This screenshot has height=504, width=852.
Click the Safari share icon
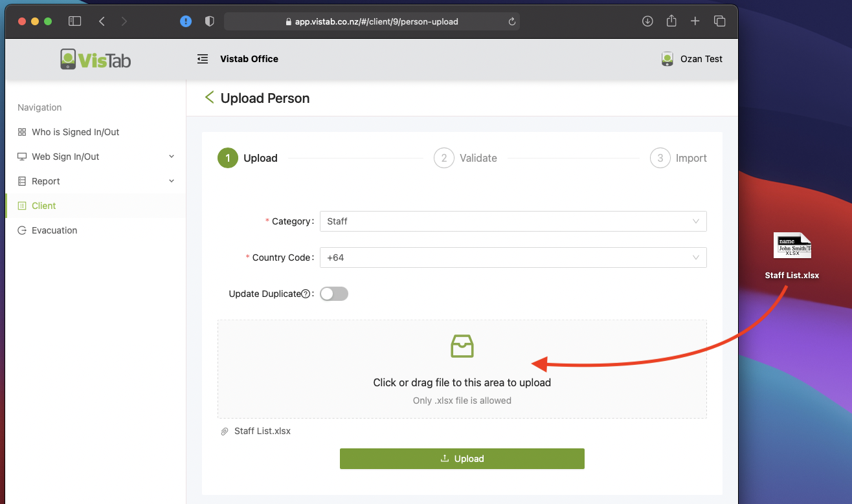[x=671, y=21]
